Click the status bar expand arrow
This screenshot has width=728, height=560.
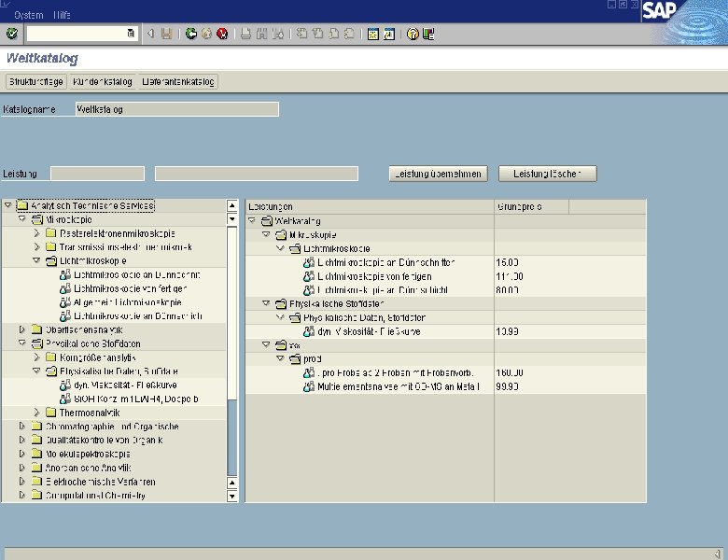tap(718, 553)
